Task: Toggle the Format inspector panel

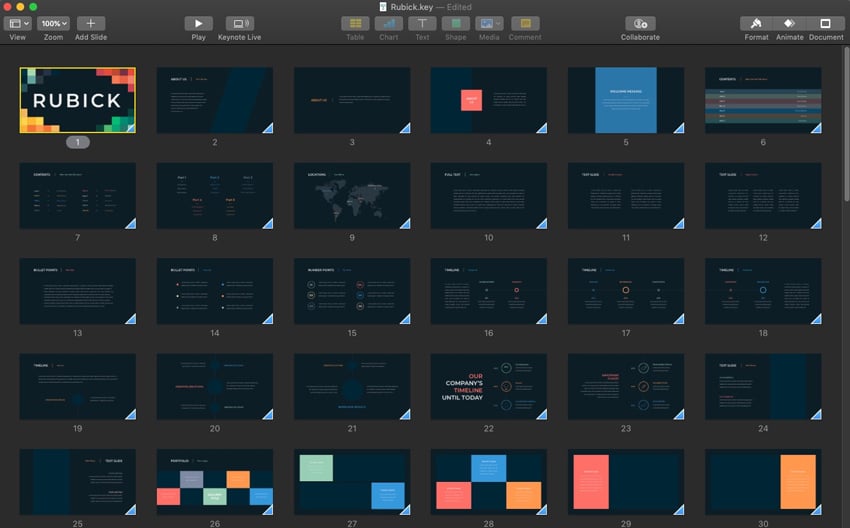Action: point(756,23)
